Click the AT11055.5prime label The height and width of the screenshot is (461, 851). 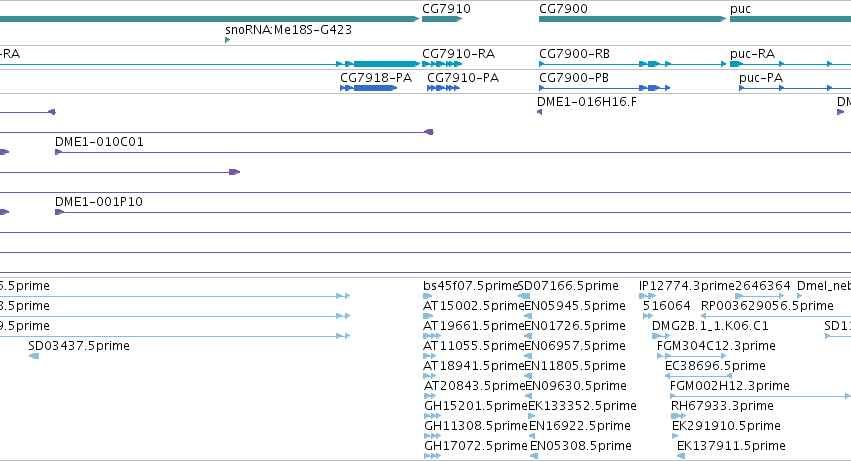474,345
